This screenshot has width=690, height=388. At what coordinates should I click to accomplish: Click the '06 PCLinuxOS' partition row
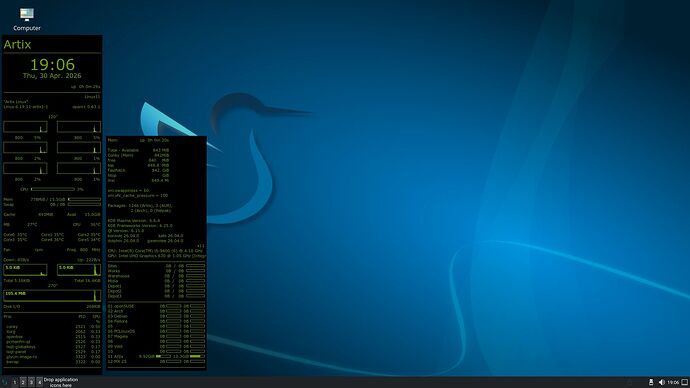[156, 331]
